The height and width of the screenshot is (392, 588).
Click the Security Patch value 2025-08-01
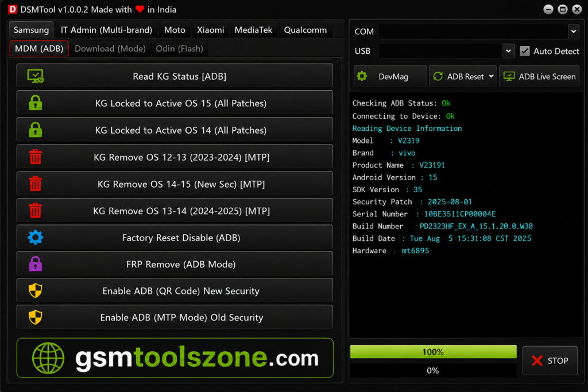click(x=450, y=201)
